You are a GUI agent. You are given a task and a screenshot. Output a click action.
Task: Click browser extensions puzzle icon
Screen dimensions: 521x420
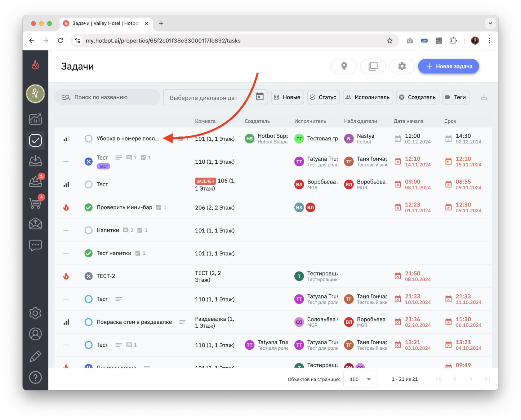453,41
